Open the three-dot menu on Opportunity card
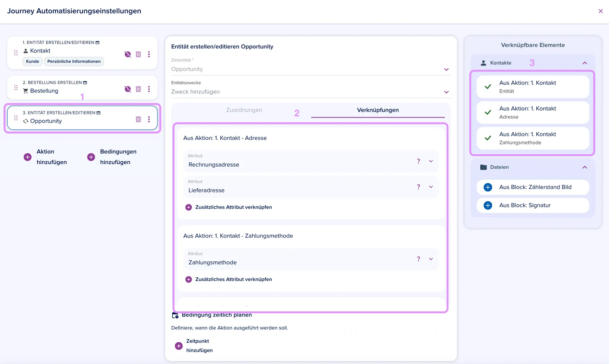 click(x=149, y=119)
